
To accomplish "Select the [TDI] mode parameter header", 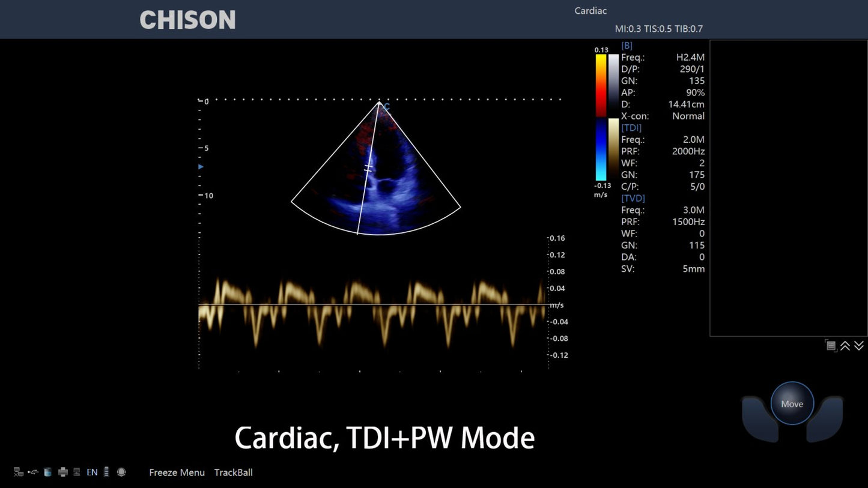I will pos(631,128).
